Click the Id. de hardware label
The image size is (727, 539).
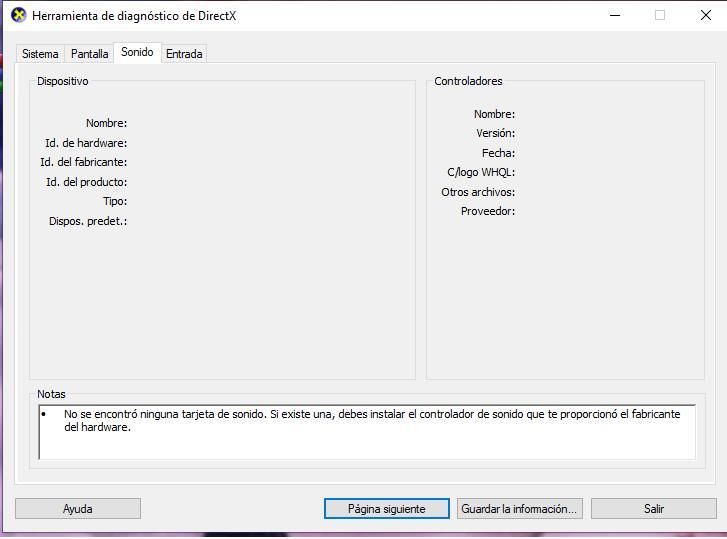click(x=86, y=143)
